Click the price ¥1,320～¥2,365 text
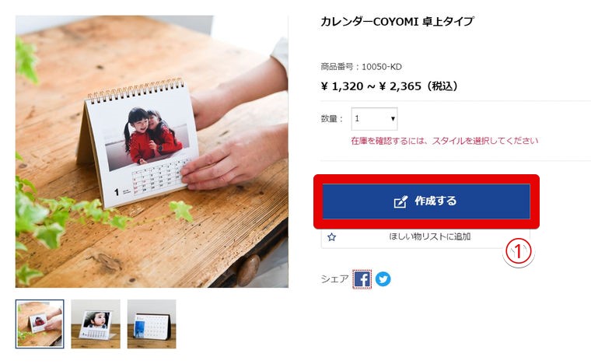591x364 pixels. (x=389, y=86)
